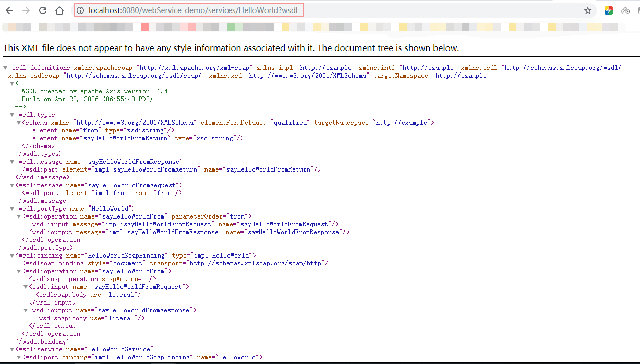Click the closing </wsdl:input> tag
The width and height of the screenshot is (640, 364).
coord(52,302)
